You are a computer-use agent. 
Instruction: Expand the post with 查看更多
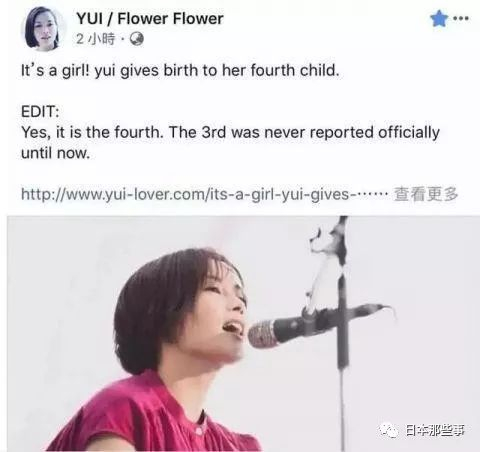426,194
